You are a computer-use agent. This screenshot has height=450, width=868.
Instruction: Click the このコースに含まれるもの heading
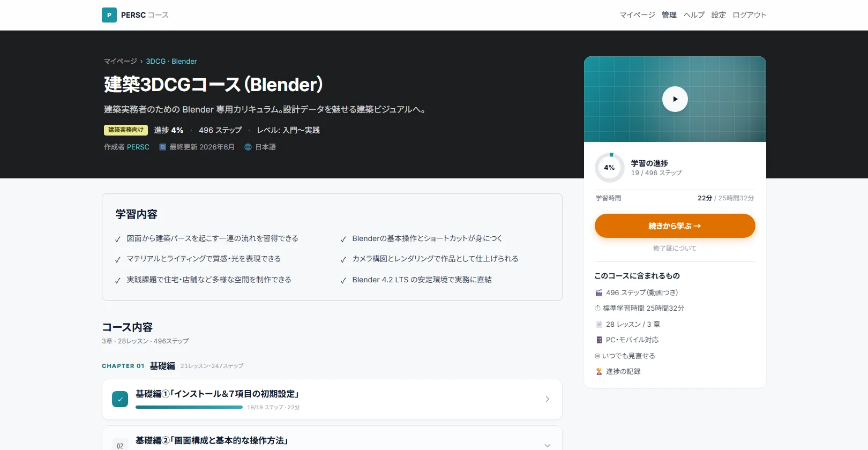(x=637, y=276)
